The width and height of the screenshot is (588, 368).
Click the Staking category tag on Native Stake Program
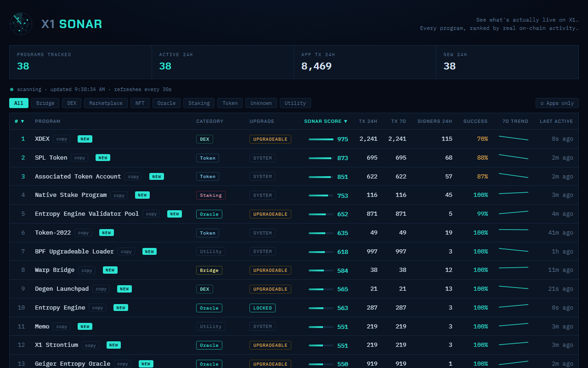pyautogui.click(x=211, y=195)
